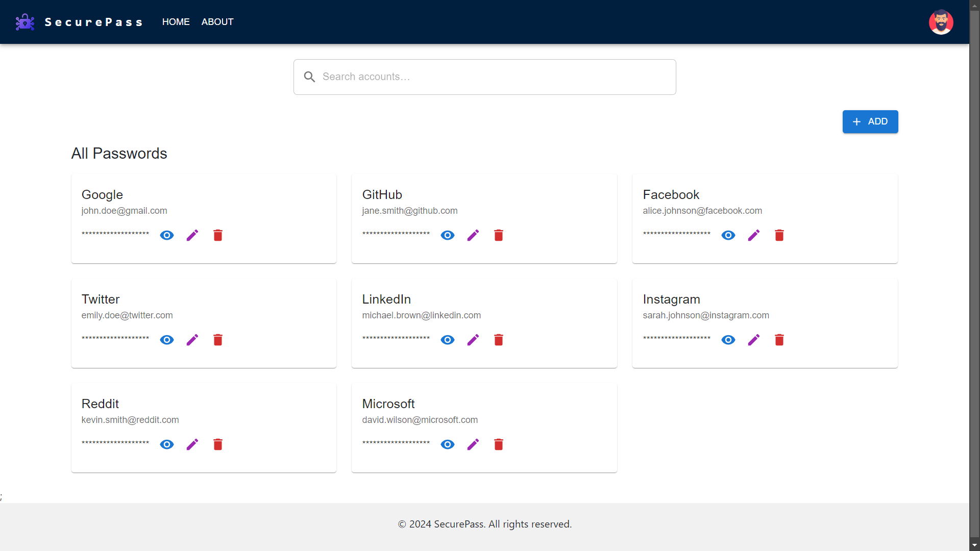Click the Search accounts input field
The image size is (980, 551).
tap(484, 77)
